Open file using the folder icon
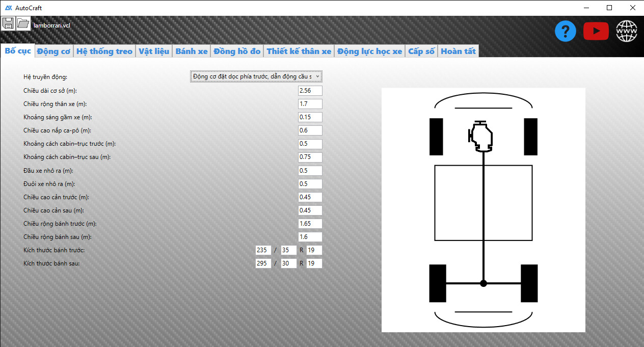Image resolution: width=644 pixels, height=347 pixels. point(23,23)
